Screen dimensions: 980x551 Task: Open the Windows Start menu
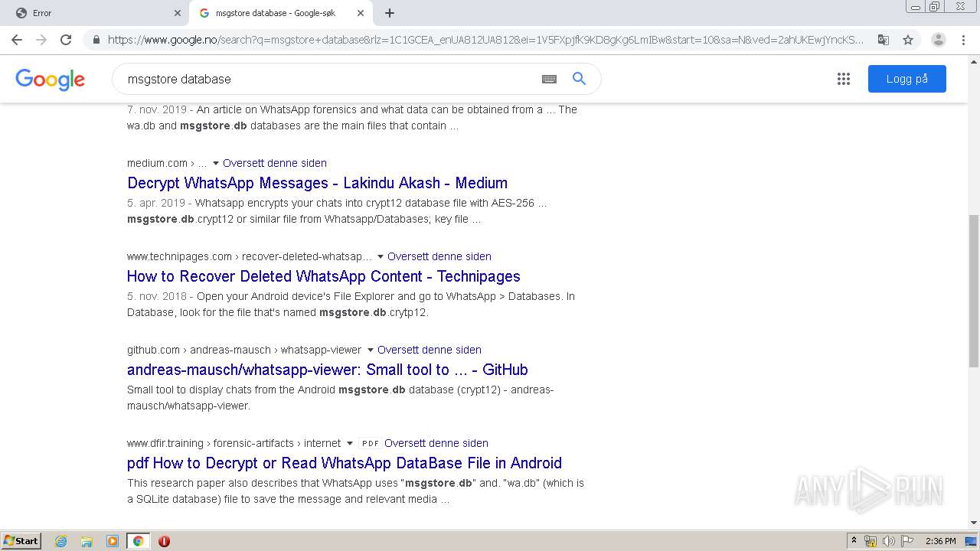pyautogui.click(x=21, y=540)
